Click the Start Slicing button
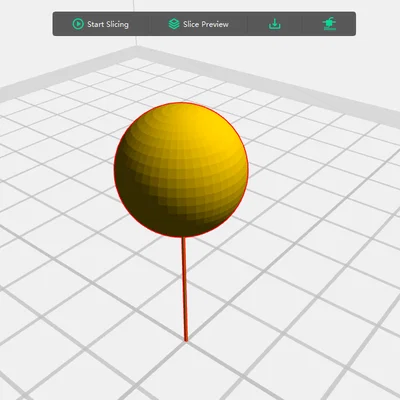Screen dimensions: 400x400 (100, 24)
